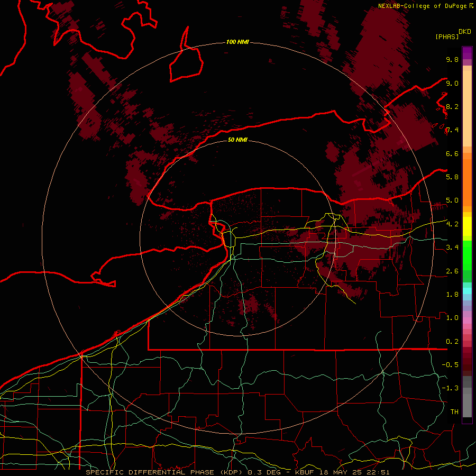
Task: Click the 1.0 value on color scale
Action: [x=452, y=318]
